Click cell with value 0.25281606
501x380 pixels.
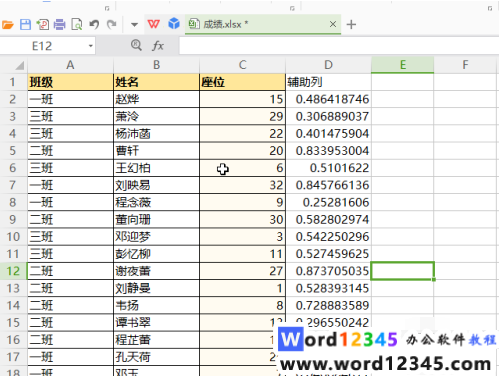click(328, 202)
